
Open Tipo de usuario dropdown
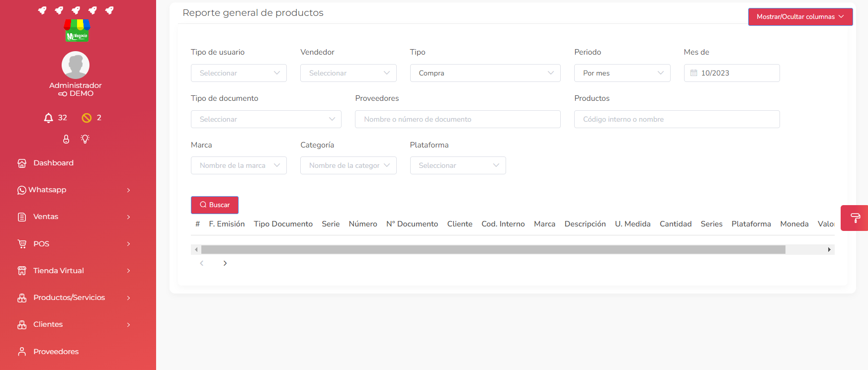[239, 73]
